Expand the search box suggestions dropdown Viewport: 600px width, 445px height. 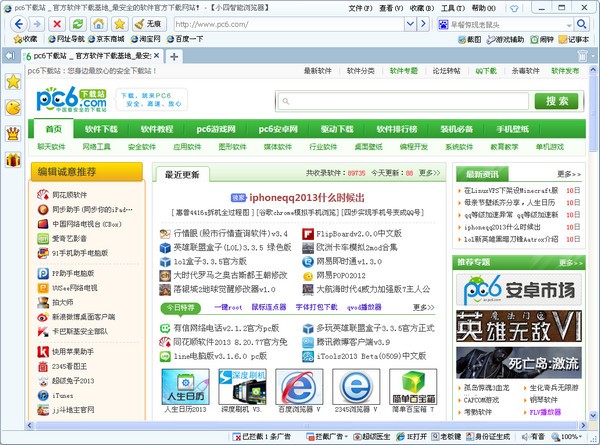click(569, 25)
